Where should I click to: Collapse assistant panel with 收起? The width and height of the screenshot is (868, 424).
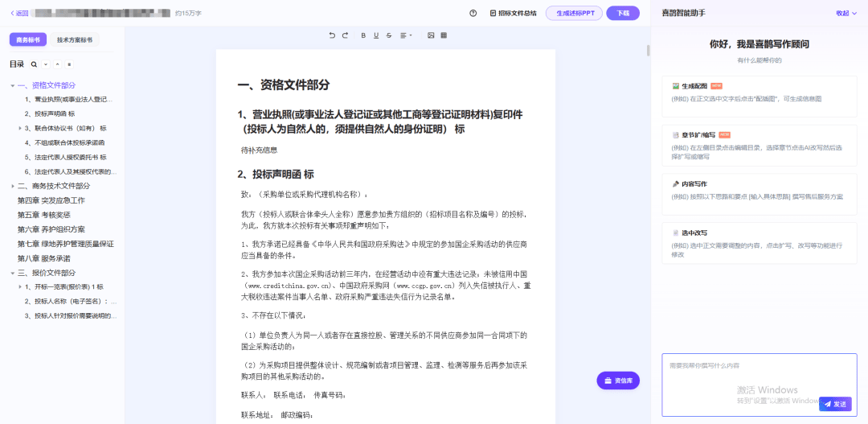point(845,14)
